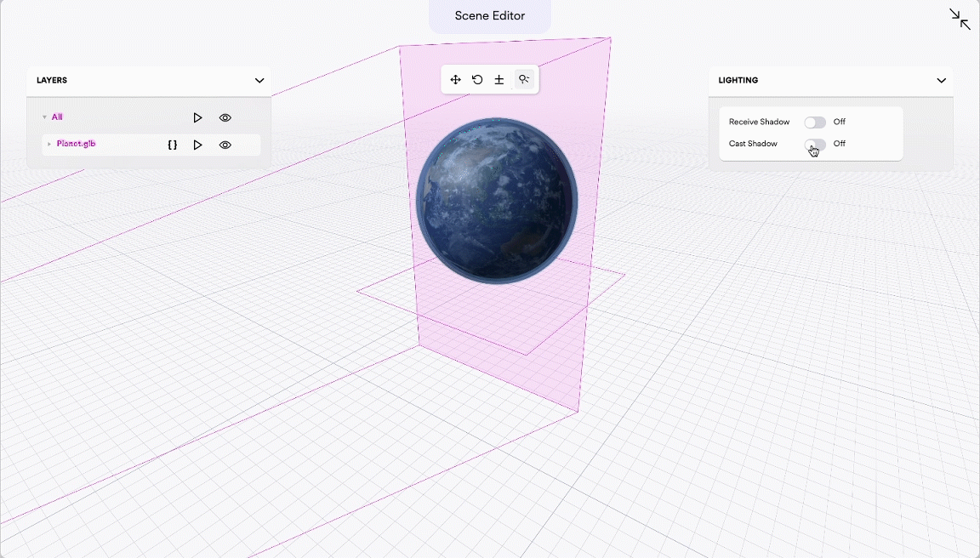Screen dimensions: 980x558
Task: Click the Scene Editor title tab
Action: tap(490, 16)
